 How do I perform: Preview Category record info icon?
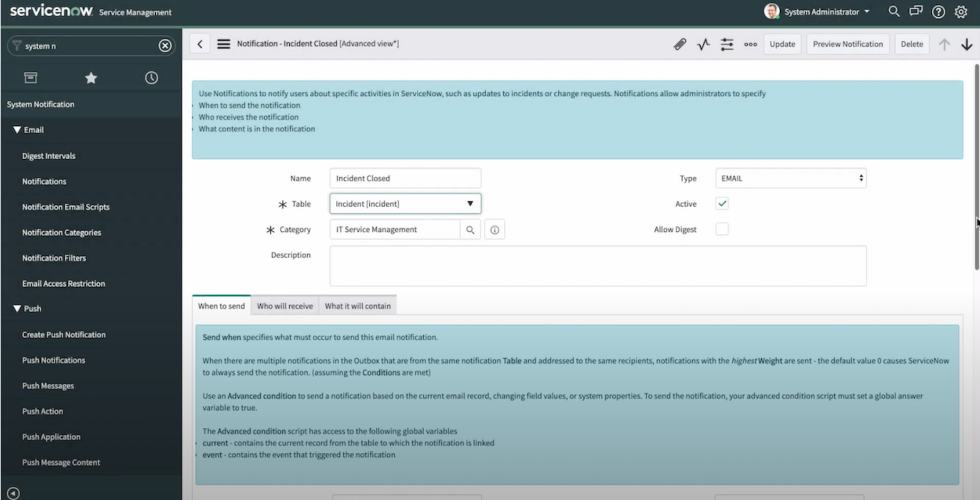pos(494,229)
